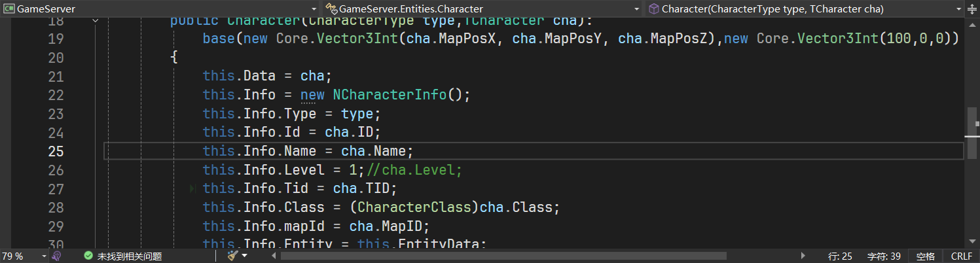Click the C# project icon beside GameServer
The height and width of the screenshot is (263, 980).
(9, 9)
